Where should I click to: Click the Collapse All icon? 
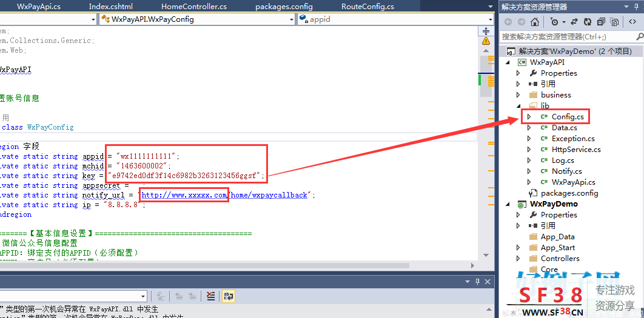pyautogui.click(x=602, y=22)
